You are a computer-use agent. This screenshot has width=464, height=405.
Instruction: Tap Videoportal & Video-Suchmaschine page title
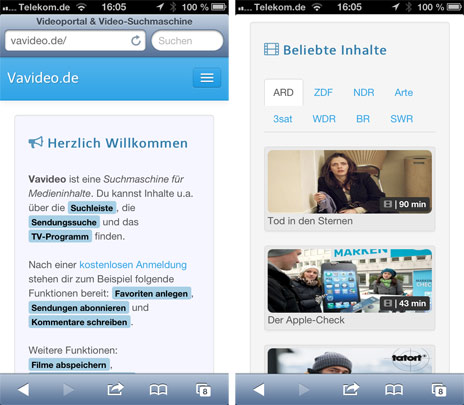click(114, 21)
